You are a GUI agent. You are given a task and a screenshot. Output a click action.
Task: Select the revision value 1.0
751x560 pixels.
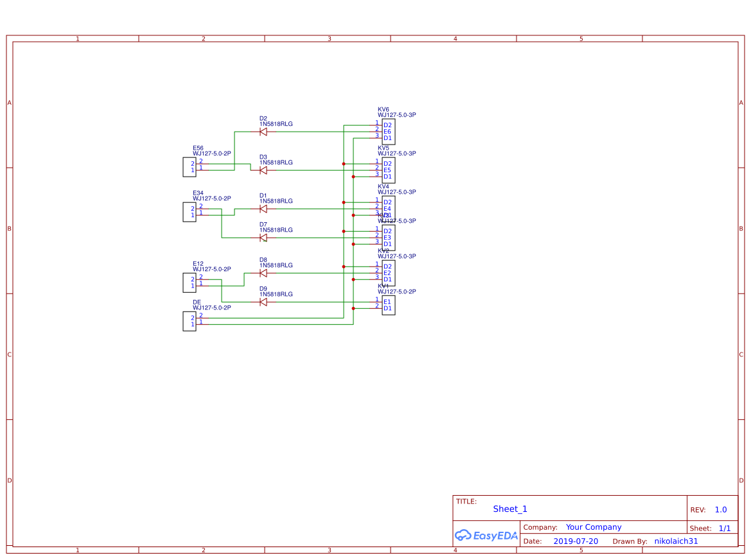(x=721, y=510)
